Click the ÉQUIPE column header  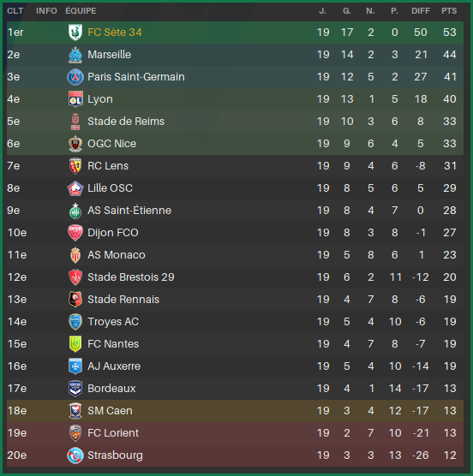point(81,11)
